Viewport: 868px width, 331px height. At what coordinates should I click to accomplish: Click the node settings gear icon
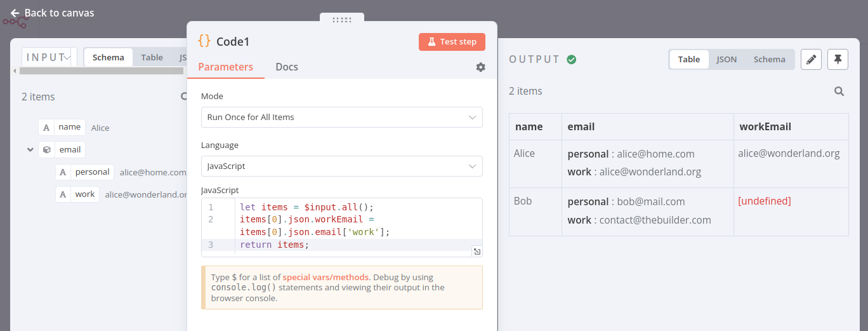click(480, 67)
